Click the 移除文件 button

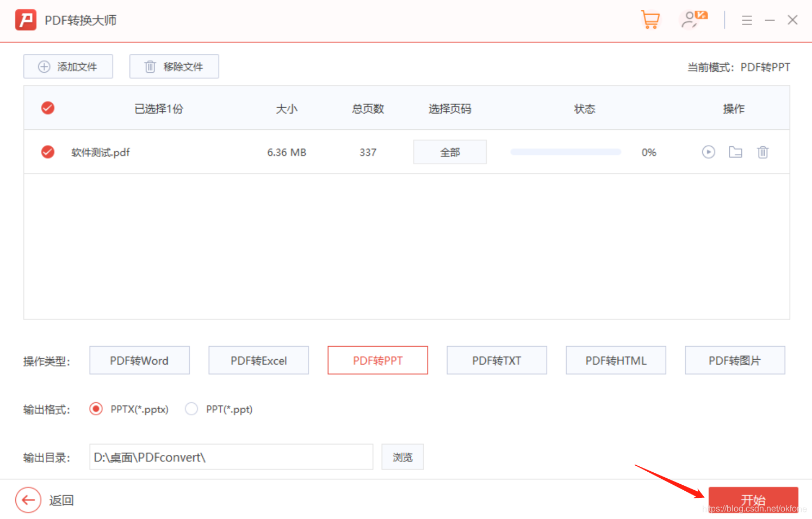(174, 66)
